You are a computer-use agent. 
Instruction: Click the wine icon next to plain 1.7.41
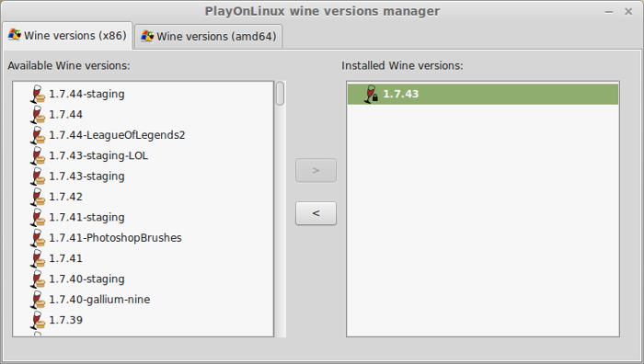38,258
